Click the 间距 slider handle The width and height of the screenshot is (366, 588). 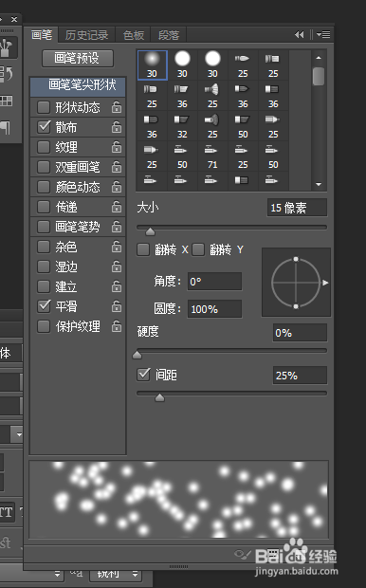coord(159,397)
